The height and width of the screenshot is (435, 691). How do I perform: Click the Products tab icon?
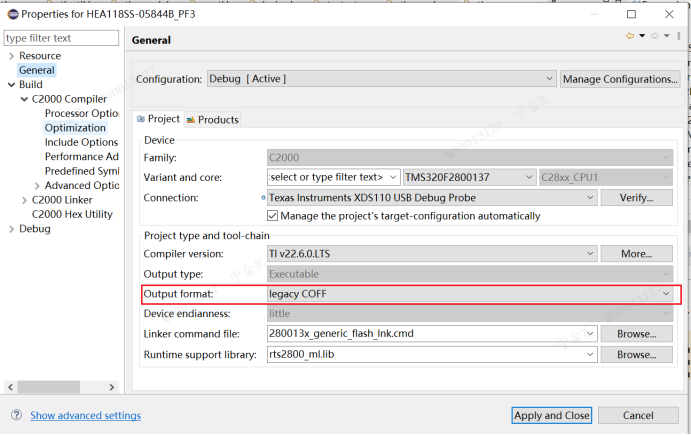click(x=190, y=120)
